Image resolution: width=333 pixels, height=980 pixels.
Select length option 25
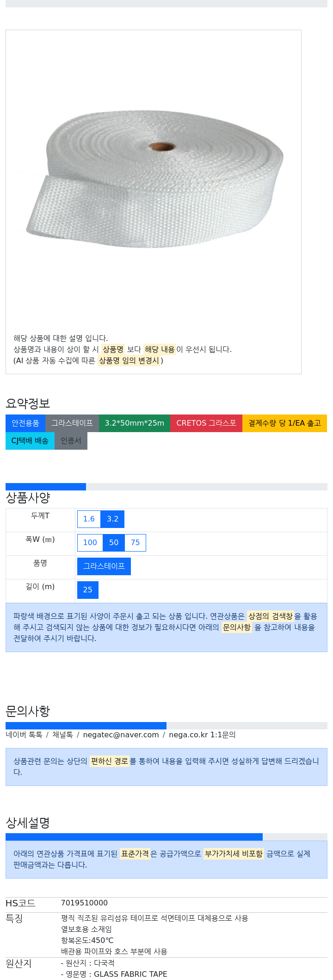tap(88, 590)
